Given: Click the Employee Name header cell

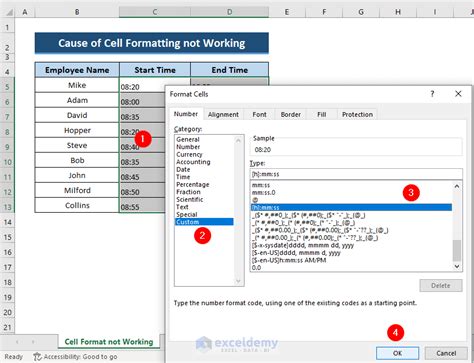Looking at the screenshot, I should pyautogui.click(x=77, y=70).
